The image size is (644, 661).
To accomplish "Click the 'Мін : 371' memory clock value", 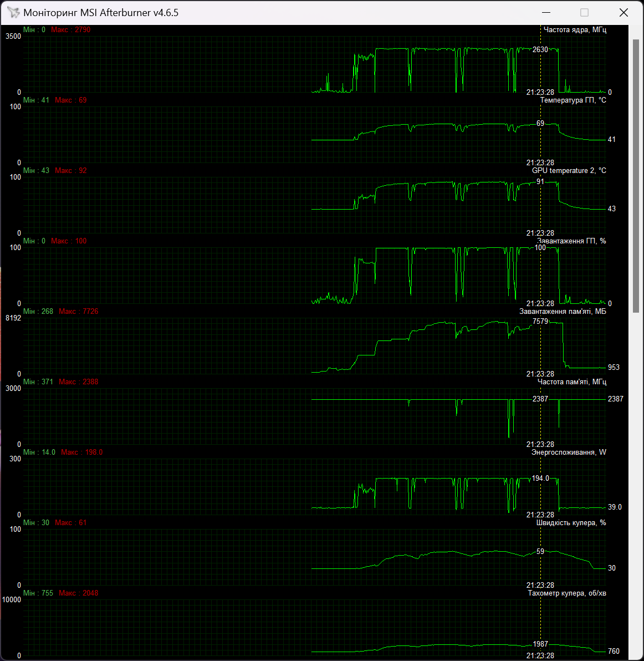I will pos(38,382).
